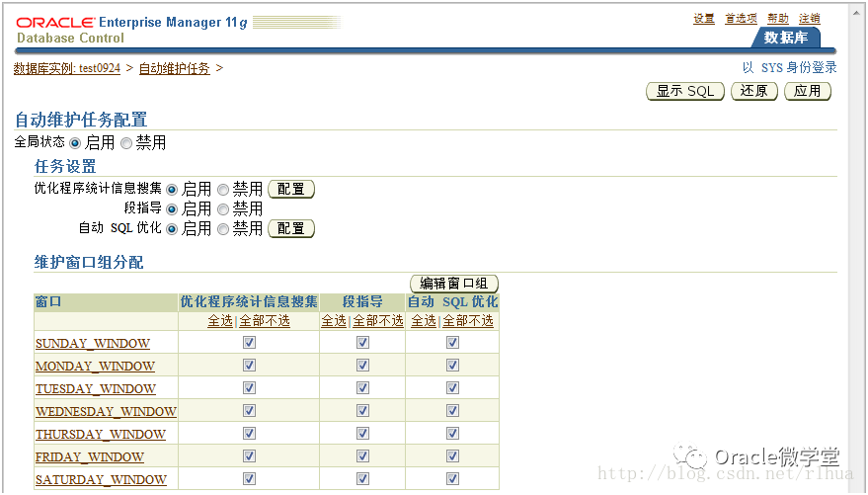Viewport: 868px width, 495px height.
Task: Uncheck SATURDAY_WINDOW 自动 SQL 优化 checkbox
Action: 453,479
